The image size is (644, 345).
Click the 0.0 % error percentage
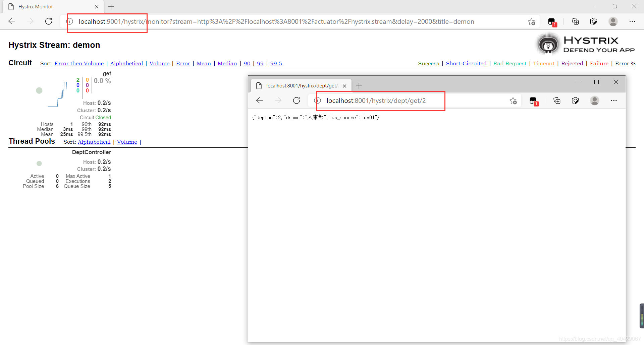pos(102,81)
